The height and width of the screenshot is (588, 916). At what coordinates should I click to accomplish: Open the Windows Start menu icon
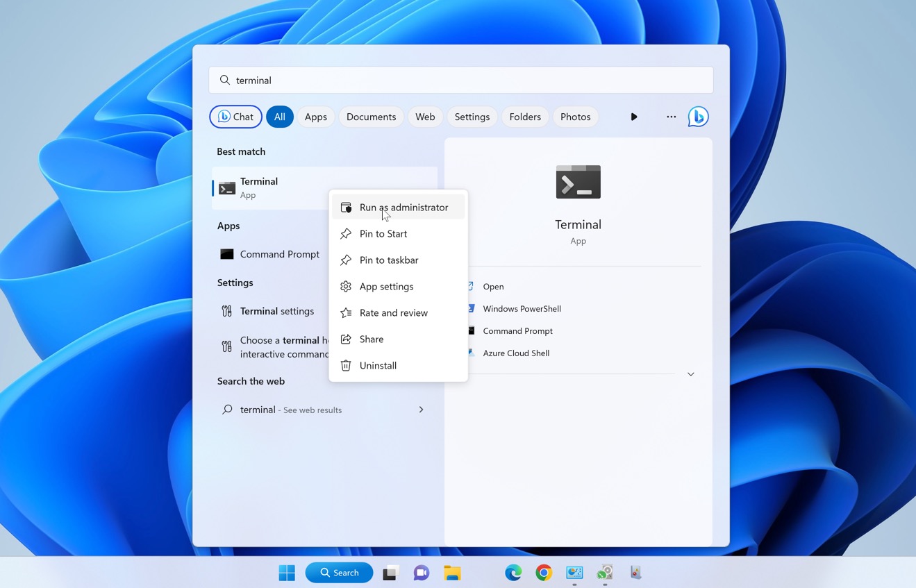[287, 573]
